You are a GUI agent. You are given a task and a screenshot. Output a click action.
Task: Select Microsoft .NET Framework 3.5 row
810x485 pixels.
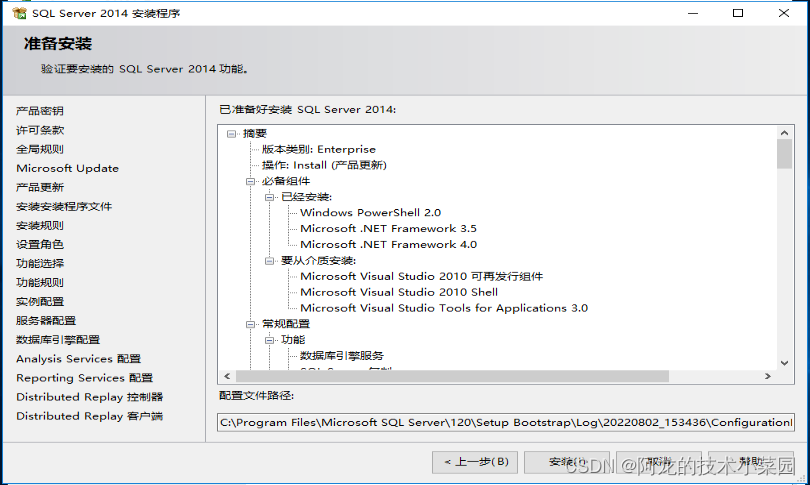click(388, 229)
